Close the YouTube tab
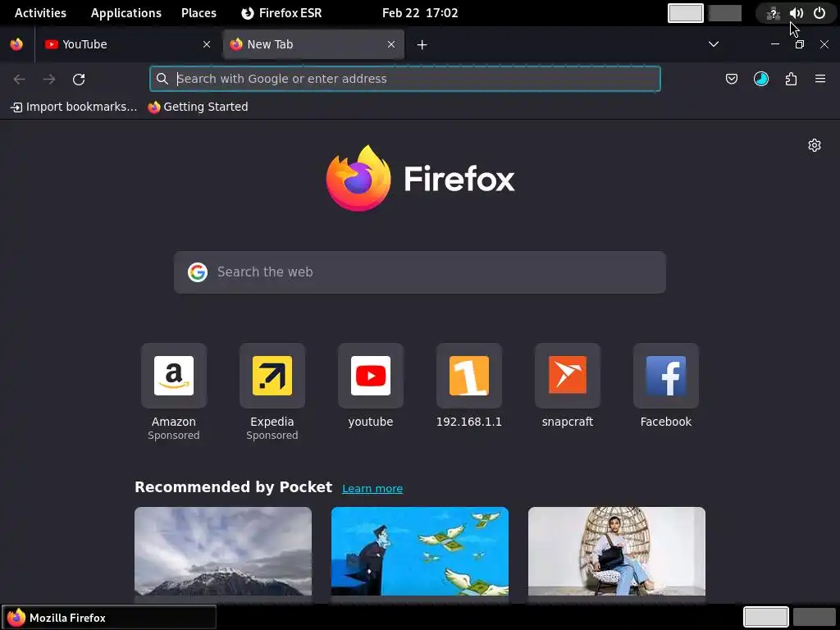840x630 pixels. pos(207,44)
